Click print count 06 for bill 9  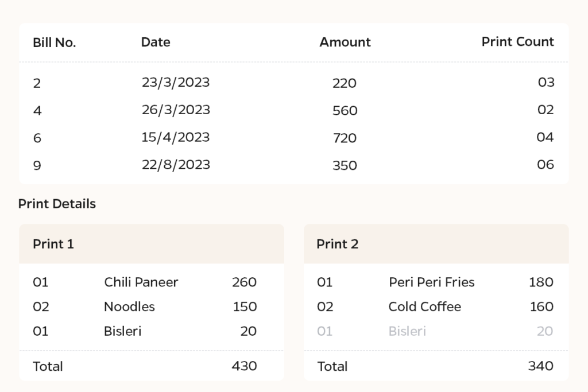point(546,165)
